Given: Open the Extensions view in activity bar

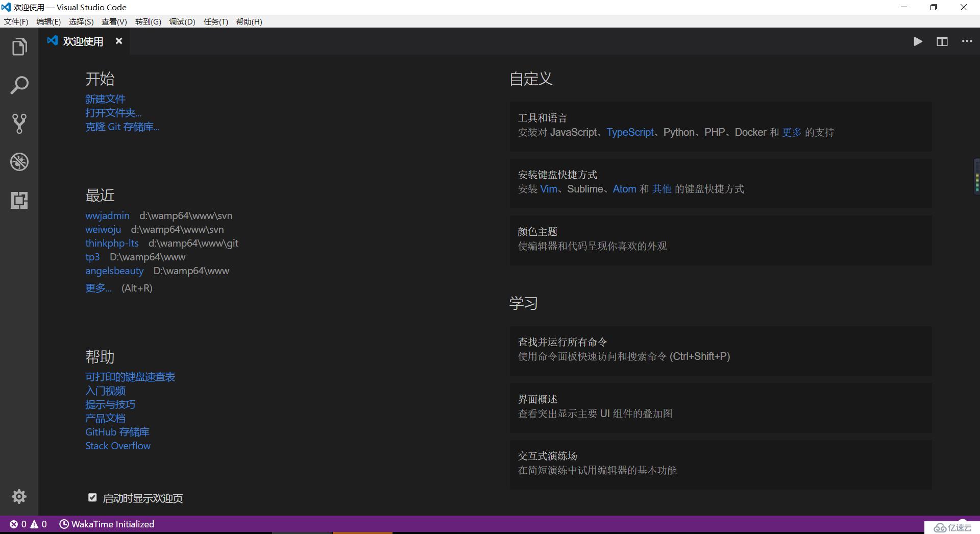Looking at the screenshot, I should click(x=19, y=200).
